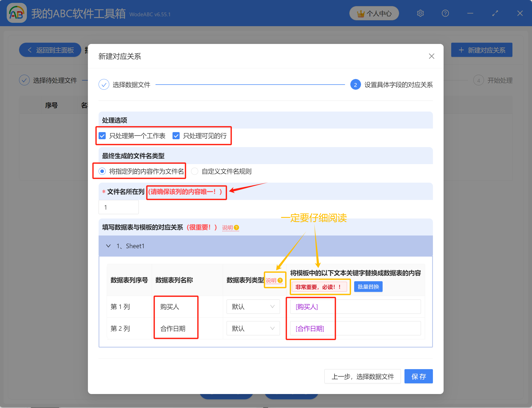Click the 说明 help icon next to 很重要
This screenshot has height=408, width=532.
(237, 228)
